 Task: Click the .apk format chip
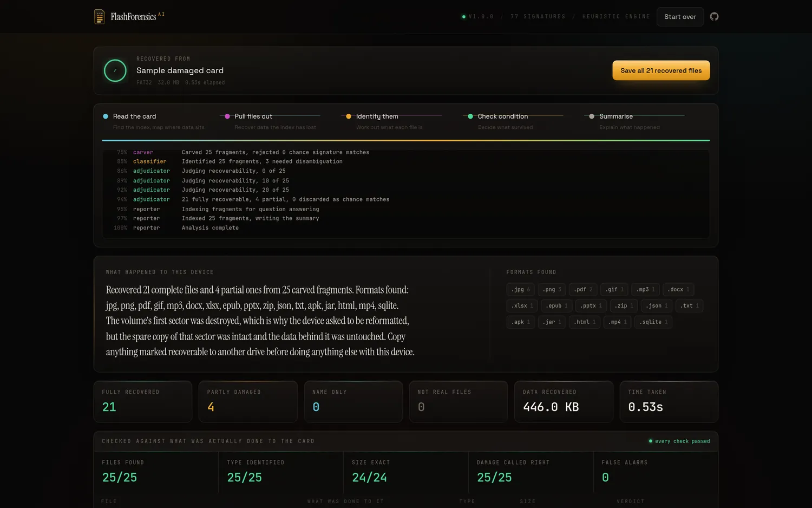pyautogui.click(x=520, y=322)
